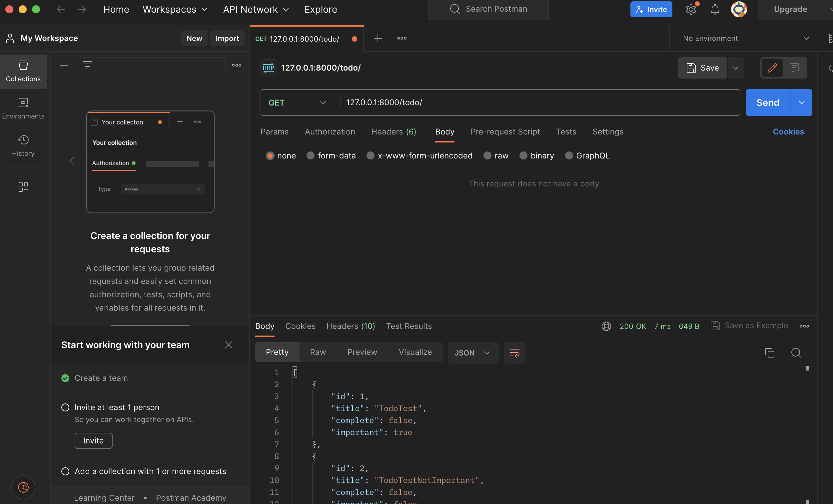This screenshot has height=504, width=833.
Task: Select the raw body type
Action: point(487,156)
